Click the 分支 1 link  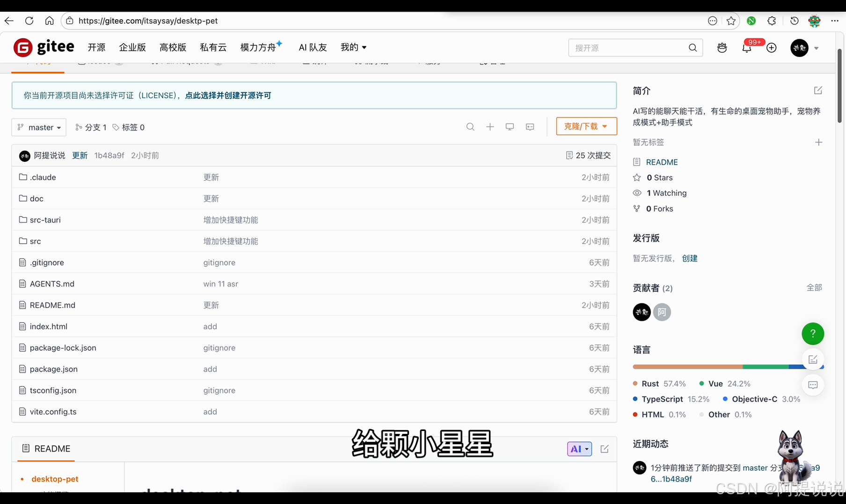[91, 127]
